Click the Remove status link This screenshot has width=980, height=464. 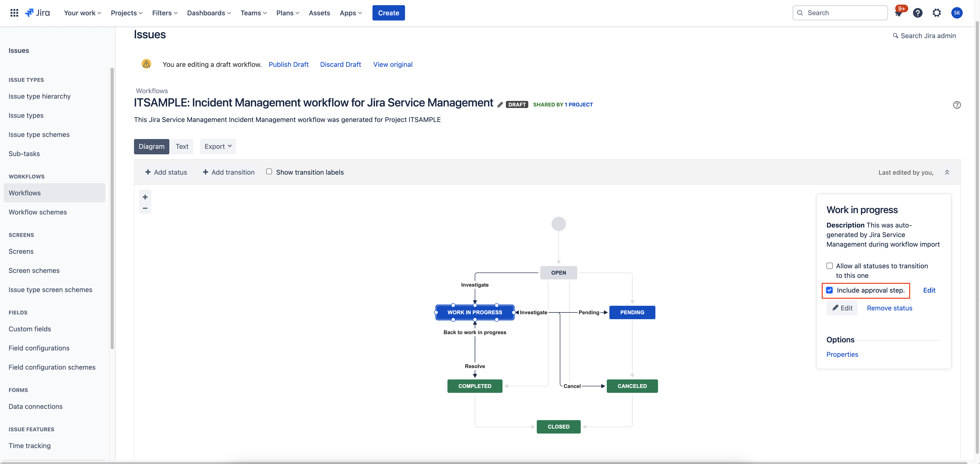(x=889, y=308)
